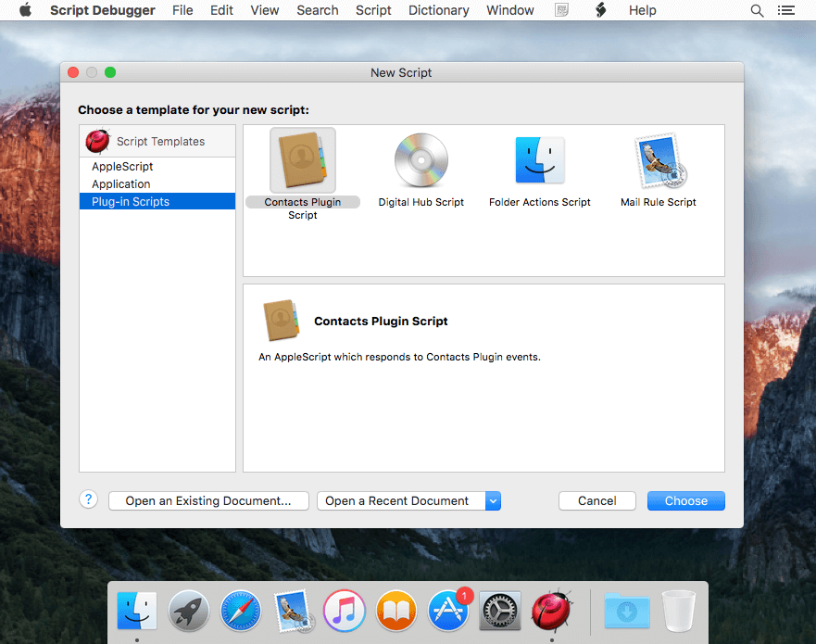Click the document status icon in menu bar
816x644 pixels.
(560, 10)
